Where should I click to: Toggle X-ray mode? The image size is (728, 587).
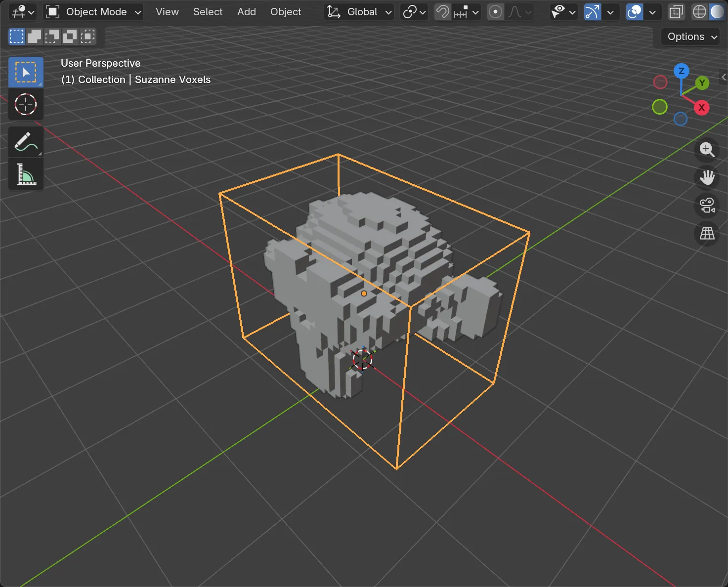tap(676, 12)
